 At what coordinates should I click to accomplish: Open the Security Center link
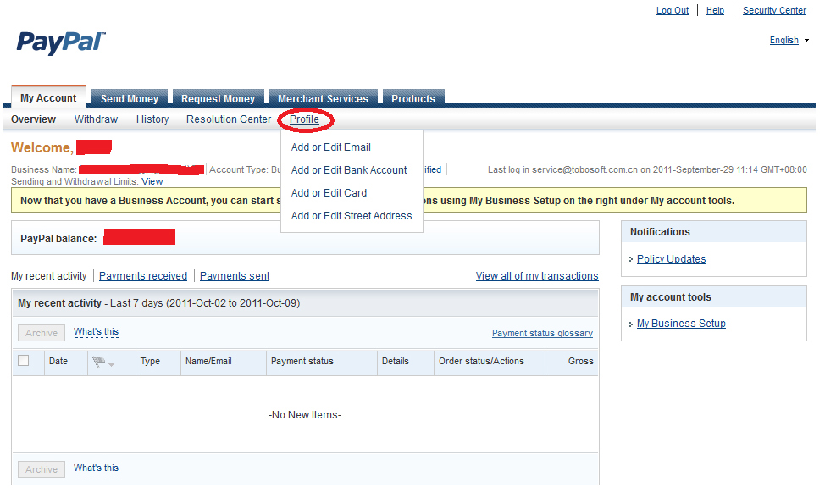point(774,10)
